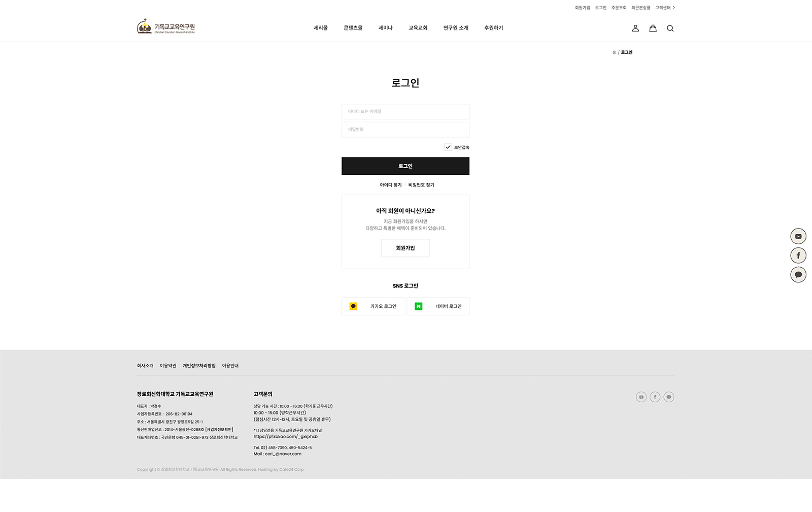Click the 아이디 또는 이메일 input field

405,112
